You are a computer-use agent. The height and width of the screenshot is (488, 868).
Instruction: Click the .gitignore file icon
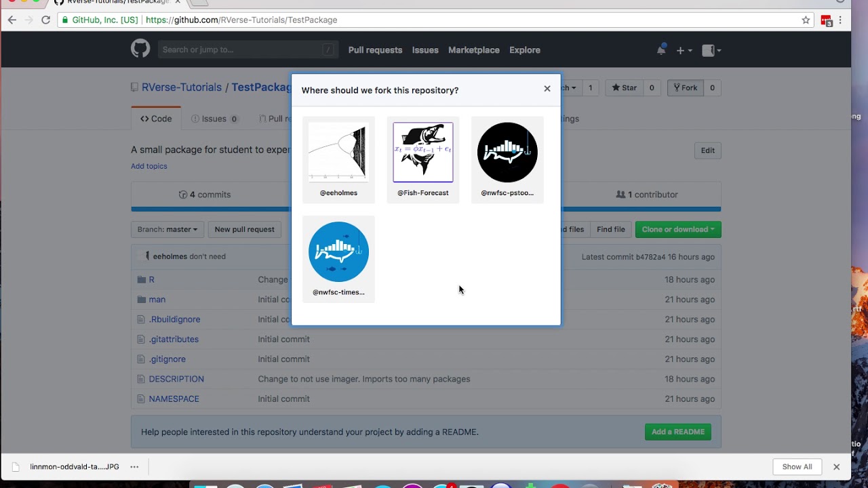(141, 359)
